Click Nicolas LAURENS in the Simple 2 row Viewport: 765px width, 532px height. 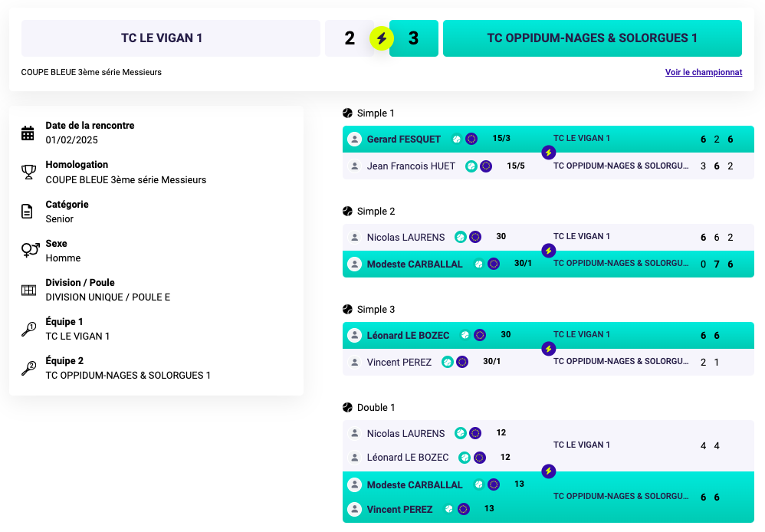tap(405, 237)
